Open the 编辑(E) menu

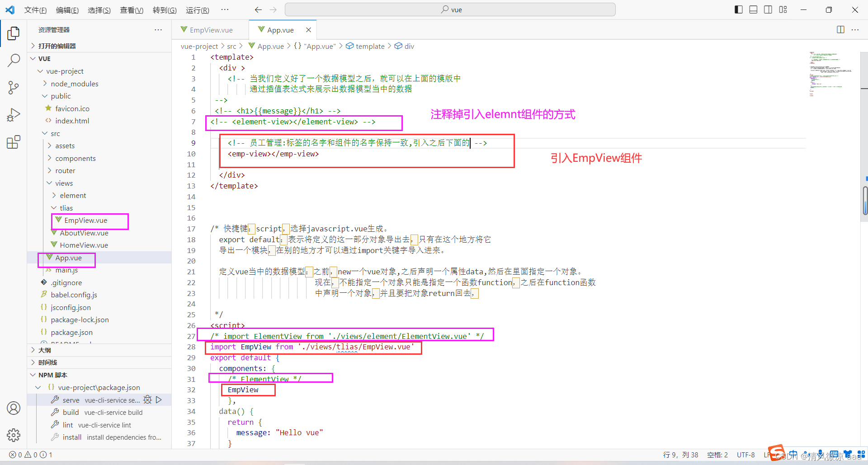[67, 10]
